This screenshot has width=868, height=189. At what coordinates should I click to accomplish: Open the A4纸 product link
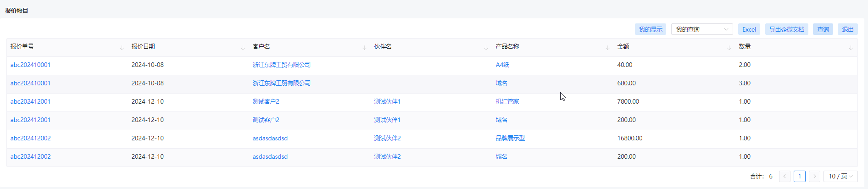[x=502, y=65]
